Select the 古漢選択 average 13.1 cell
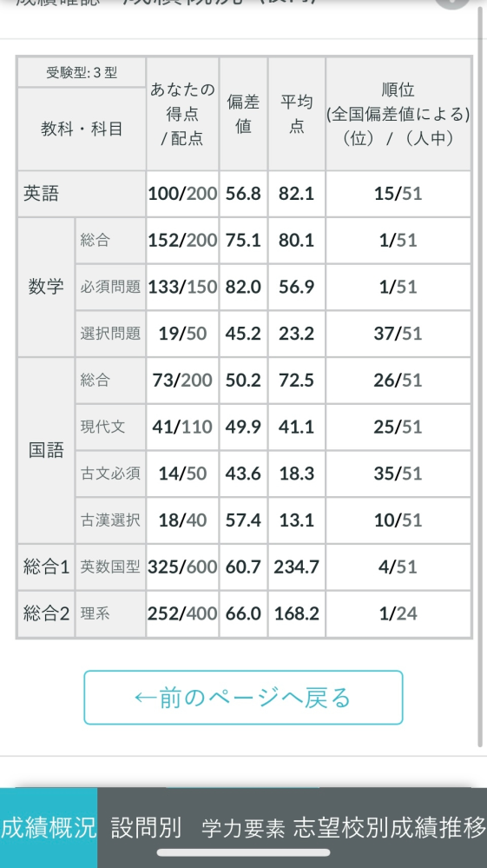Image resolution: width=487 pixels, height=868 pixels. (296, 520)
